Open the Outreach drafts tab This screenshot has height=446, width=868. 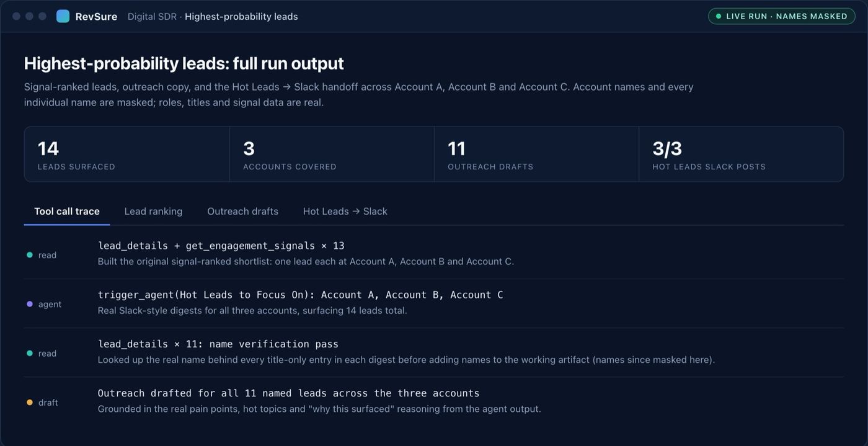coord(242,211)
